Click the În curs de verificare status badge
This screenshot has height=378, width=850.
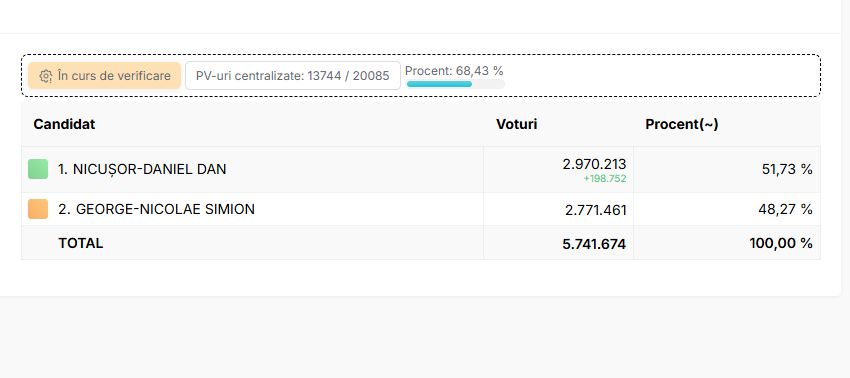[104, 75]
